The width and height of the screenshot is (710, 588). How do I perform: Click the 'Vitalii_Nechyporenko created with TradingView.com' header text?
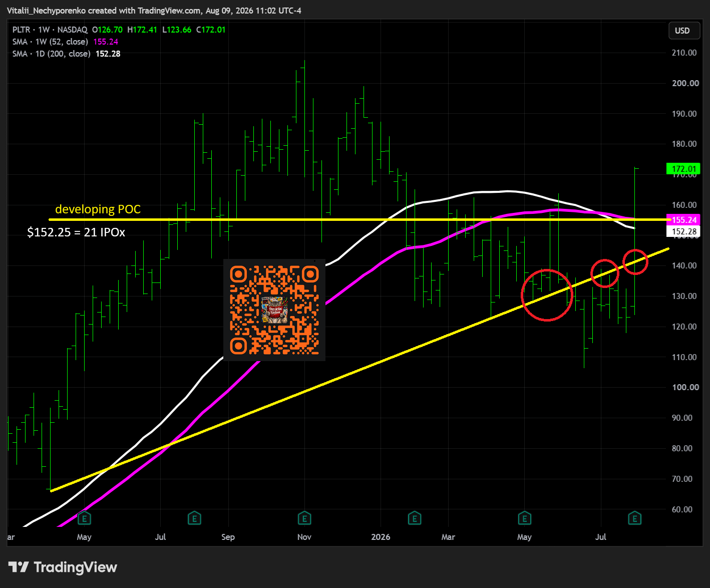click(x=105, y=11)
